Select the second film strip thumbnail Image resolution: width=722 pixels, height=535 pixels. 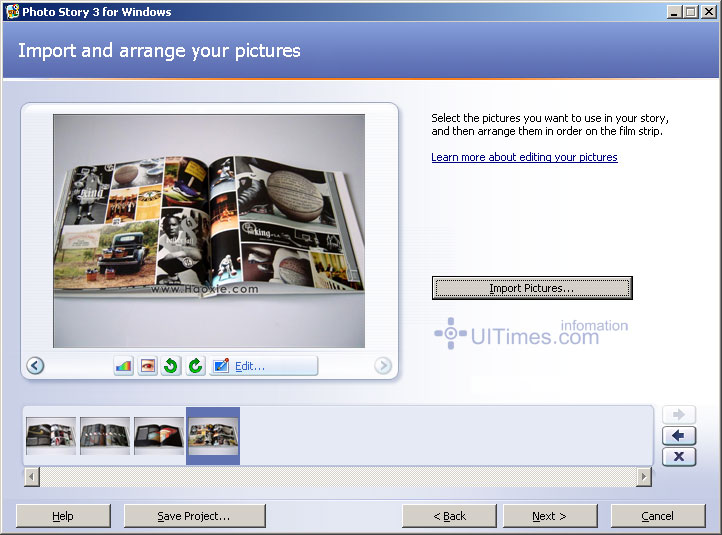105,436
